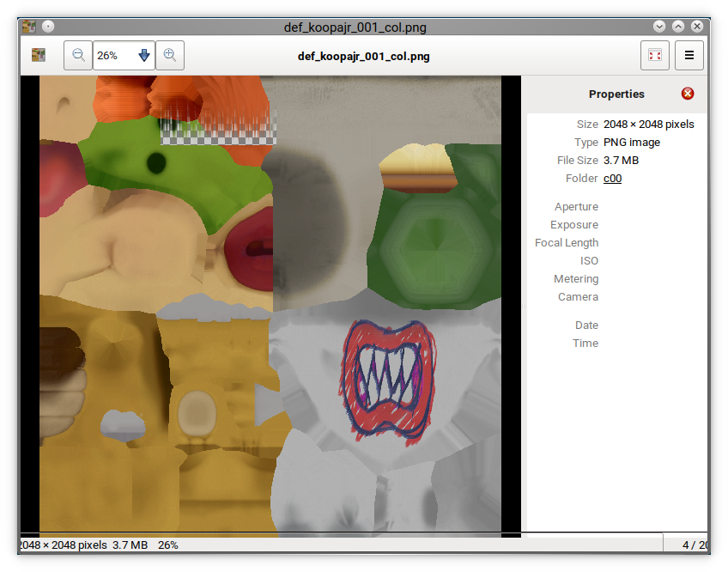Image resolution: width=728 pixels, height=572 pixels.
Task: Click the Time label in Properties
Action: (585, 344)
